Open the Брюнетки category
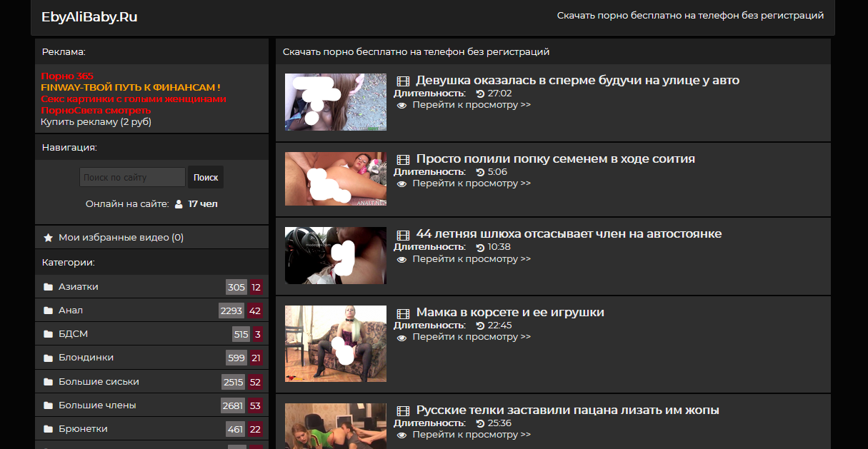 (83, 429)
